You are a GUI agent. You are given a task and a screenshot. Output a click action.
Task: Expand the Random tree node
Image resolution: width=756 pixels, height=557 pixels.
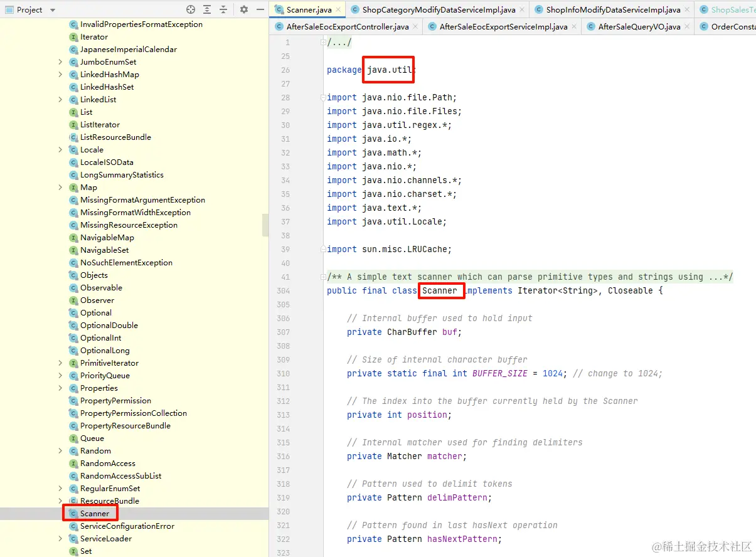(x=60, y=451)
